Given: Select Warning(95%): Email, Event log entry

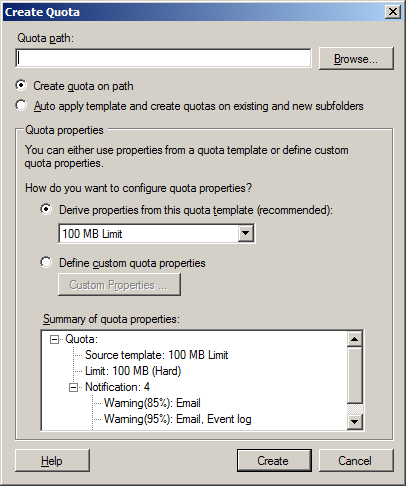Looking at the screenshot, I should [x=178, y=419].
